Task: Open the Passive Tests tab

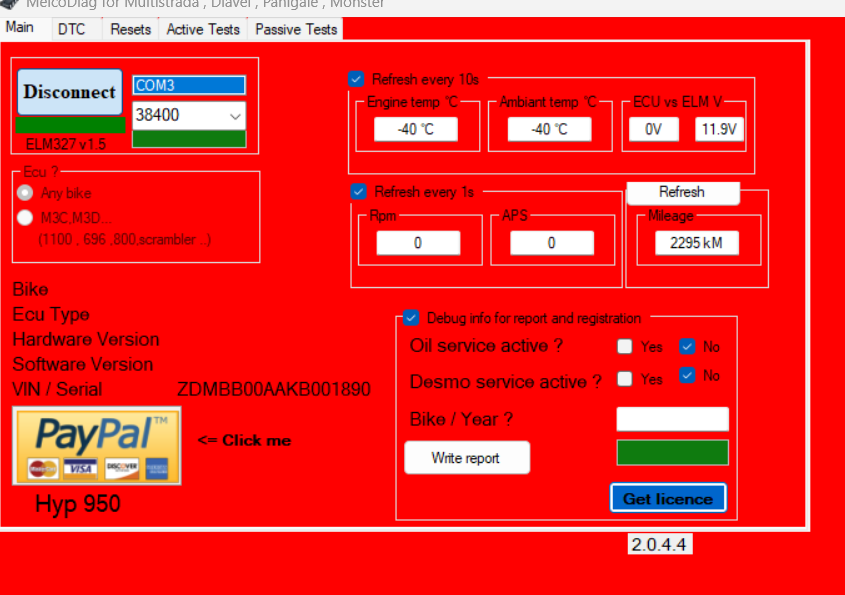Action: click(296, 30)
